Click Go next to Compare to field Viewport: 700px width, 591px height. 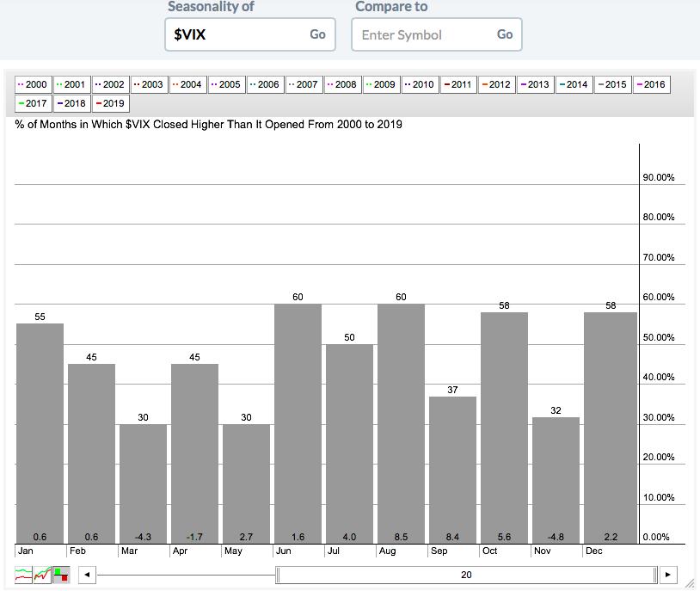point(505,34)
